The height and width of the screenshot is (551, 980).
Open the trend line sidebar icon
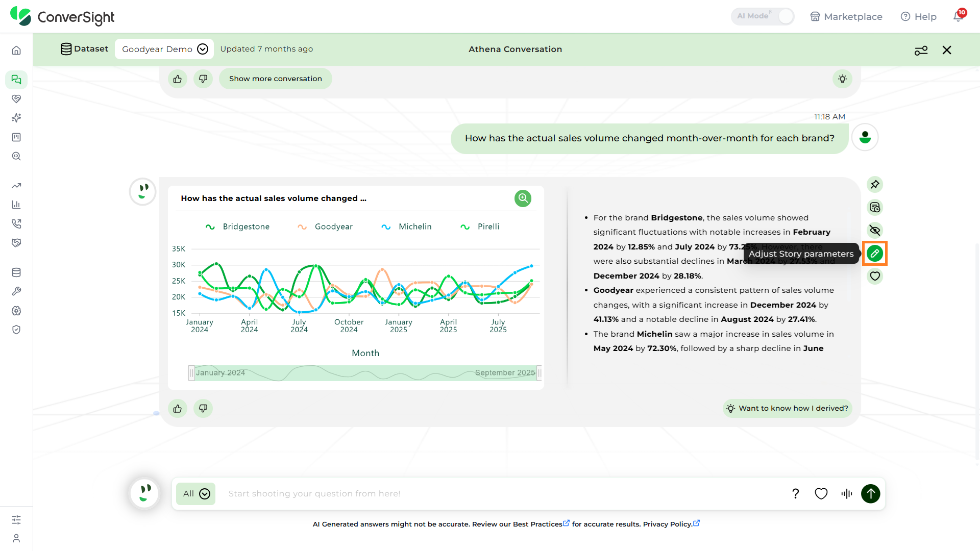click(x=16, y=186)
